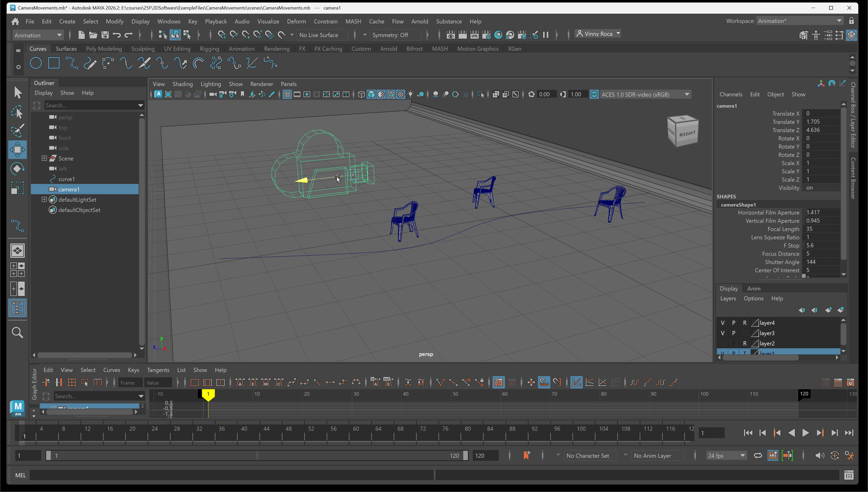Screen dimensions: 868x492
Task: Select the Rotate tool in toolbox
Action: [17, 168]
